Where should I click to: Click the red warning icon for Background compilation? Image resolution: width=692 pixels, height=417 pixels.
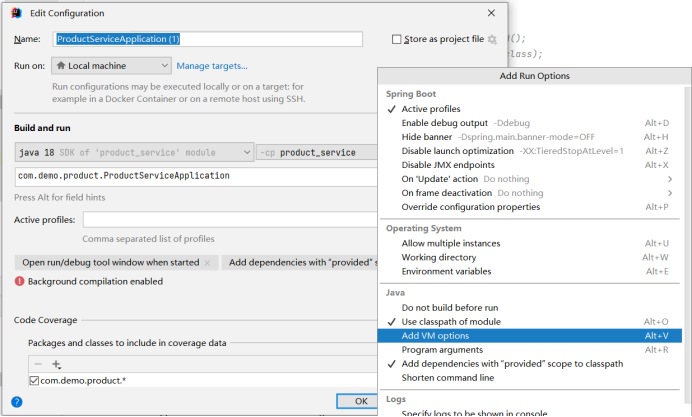19,282
